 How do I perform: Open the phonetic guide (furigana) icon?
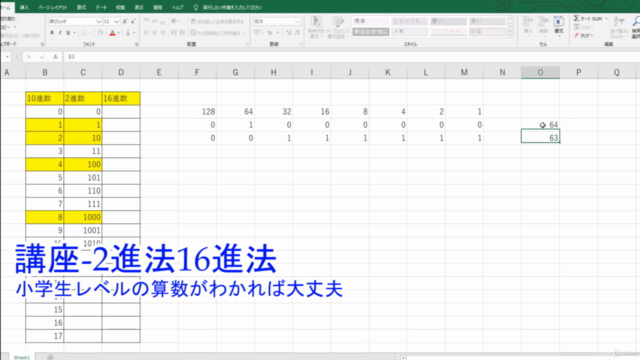pos(128,33)
